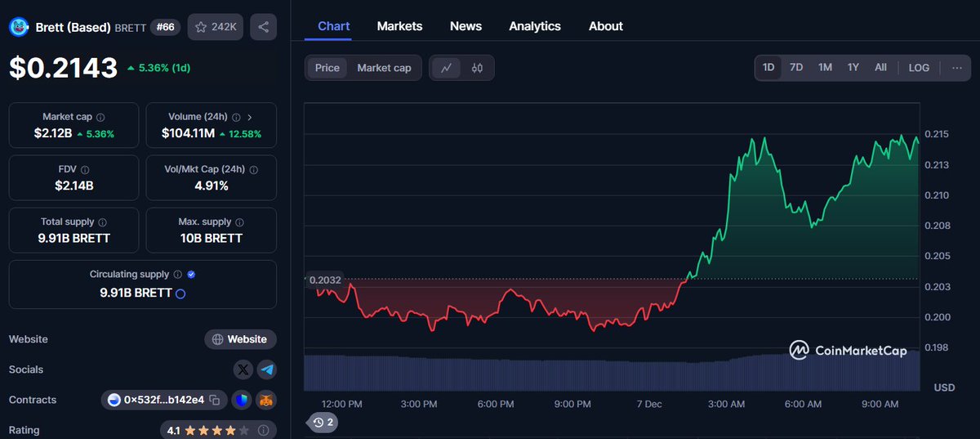The height and width of the screenshot is (439, 980).
Task: Click the Max. supply info icon
Action: click(x=240, y=222)
